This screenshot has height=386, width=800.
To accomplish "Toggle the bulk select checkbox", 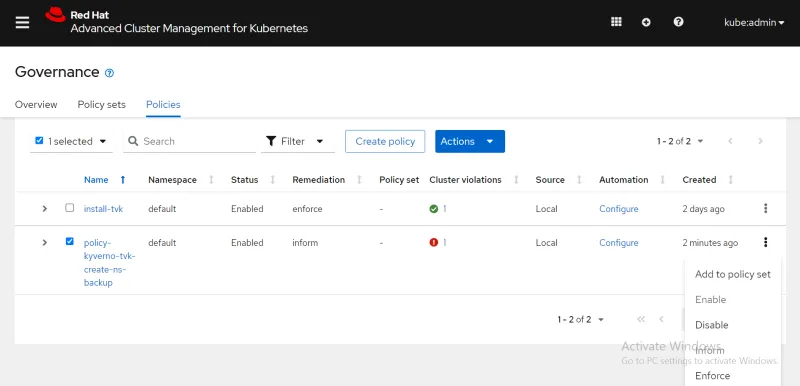I will click(x=39, y=141).
